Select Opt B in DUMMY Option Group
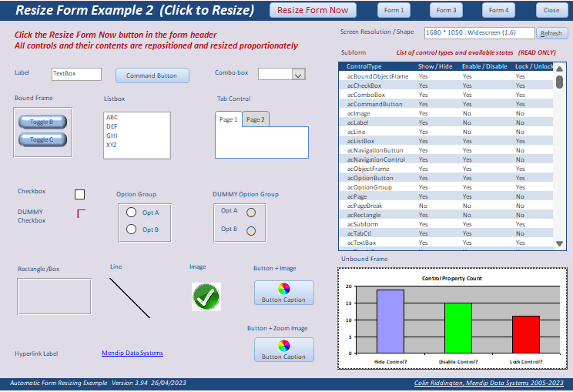This screenshot has width=573, height=392. point(251,231)
